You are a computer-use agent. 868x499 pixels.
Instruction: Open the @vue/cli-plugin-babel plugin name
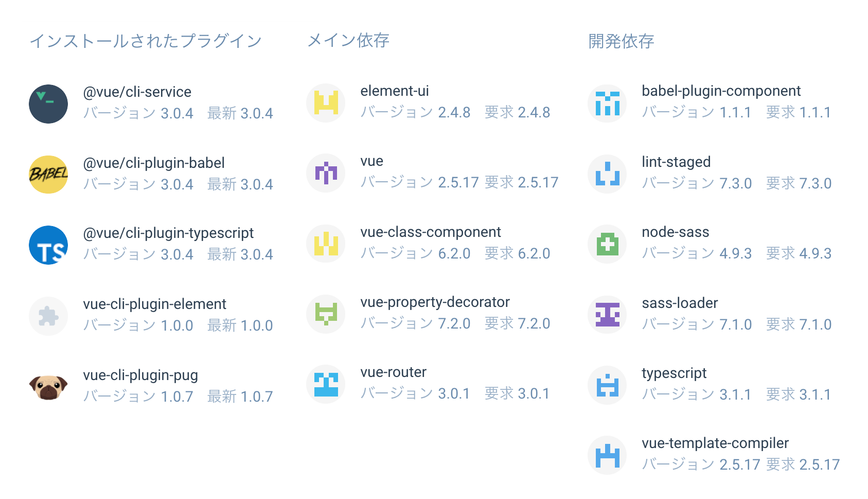click(154, 163)
